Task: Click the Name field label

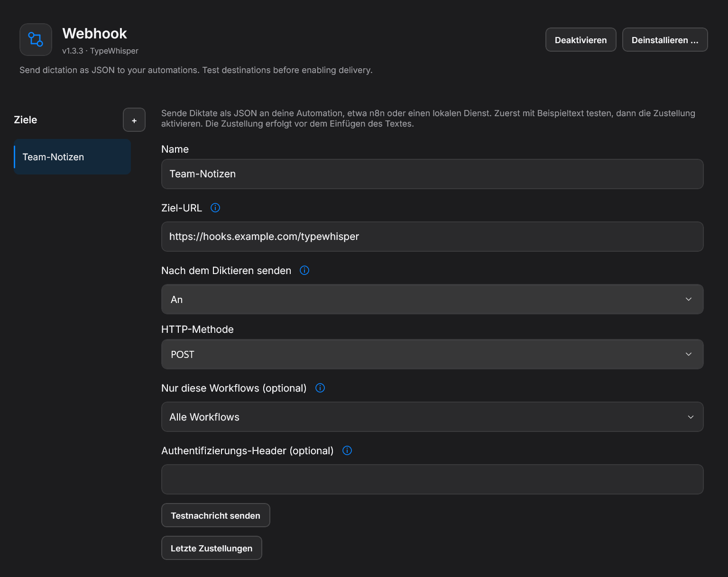Action: coord(175,149)
